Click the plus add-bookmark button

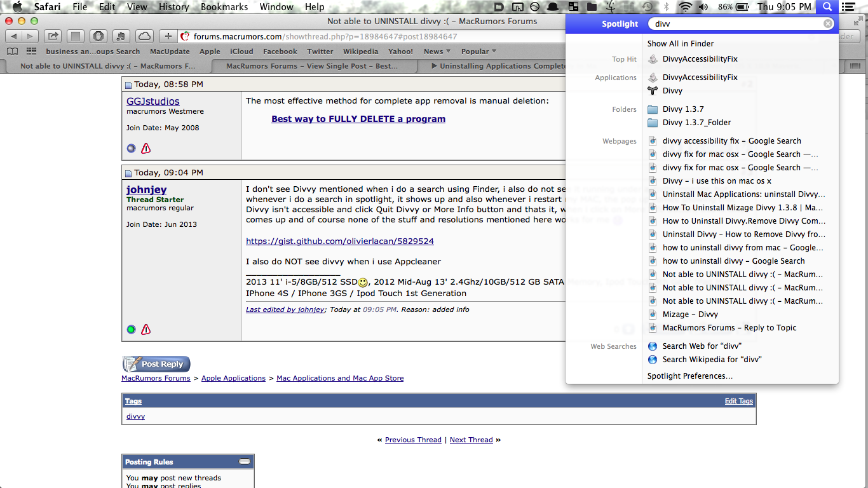[168, 36]
